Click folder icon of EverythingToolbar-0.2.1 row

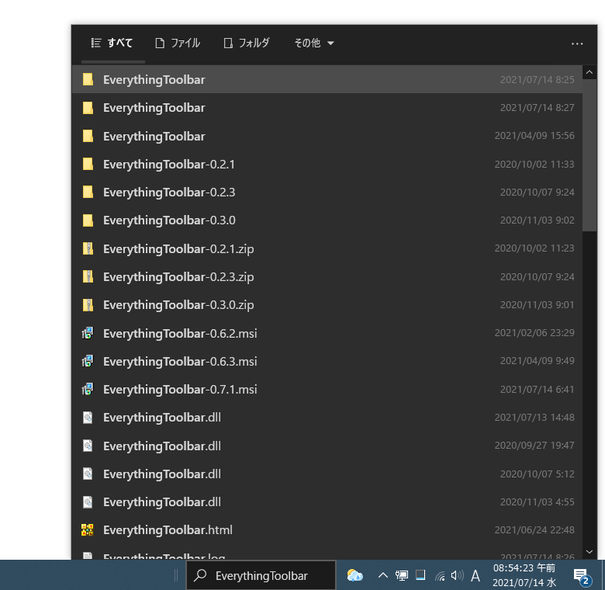click(88, 164)
